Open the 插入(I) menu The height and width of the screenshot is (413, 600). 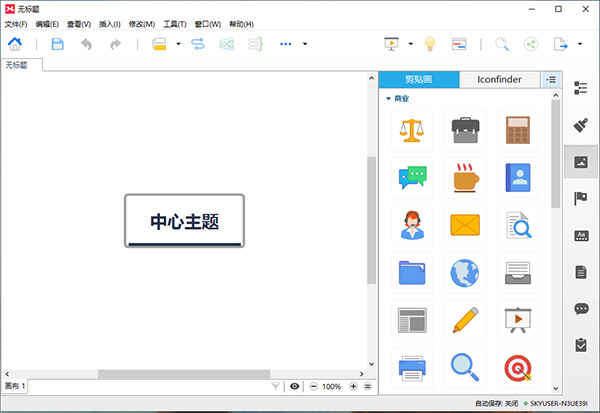[110, 23]
